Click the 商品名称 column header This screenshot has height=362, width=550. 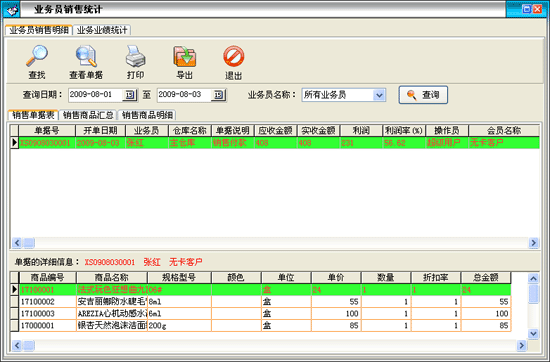(112, 277)
